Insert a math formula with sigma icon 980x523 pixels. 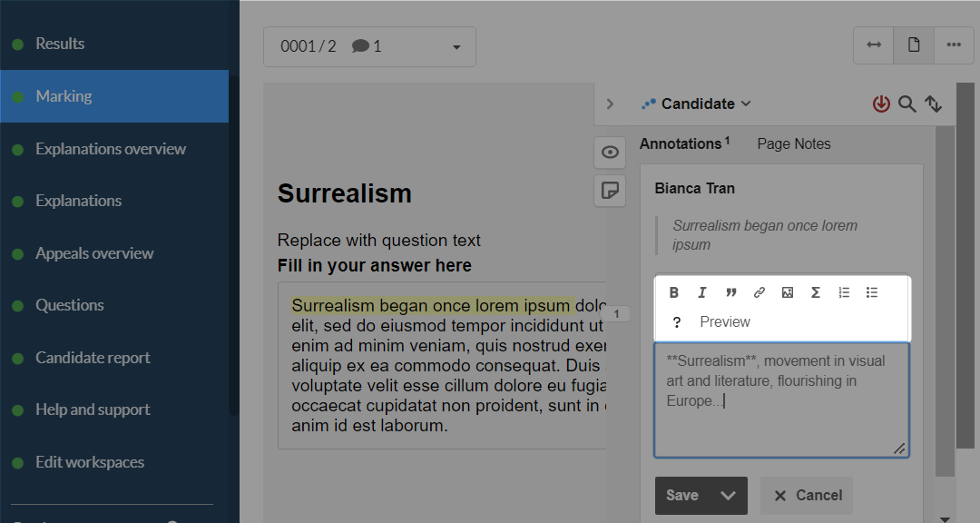tap(816, 292)
